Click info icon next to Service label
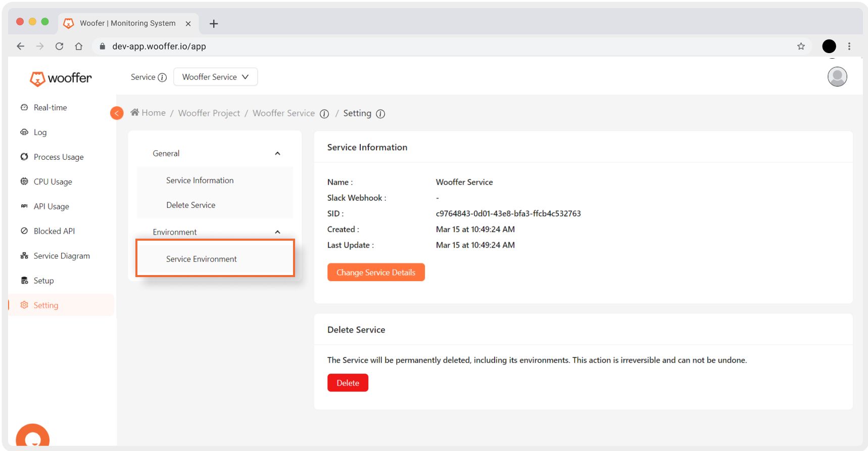This screenshot has width=868, height=451. tap(162, 77)
